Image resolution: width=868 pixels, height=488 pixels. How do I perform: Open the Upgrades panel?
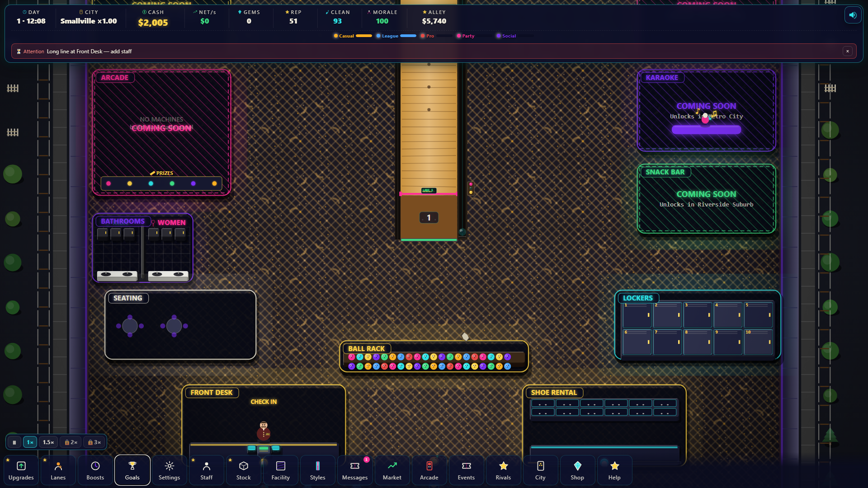pos(21,470)
